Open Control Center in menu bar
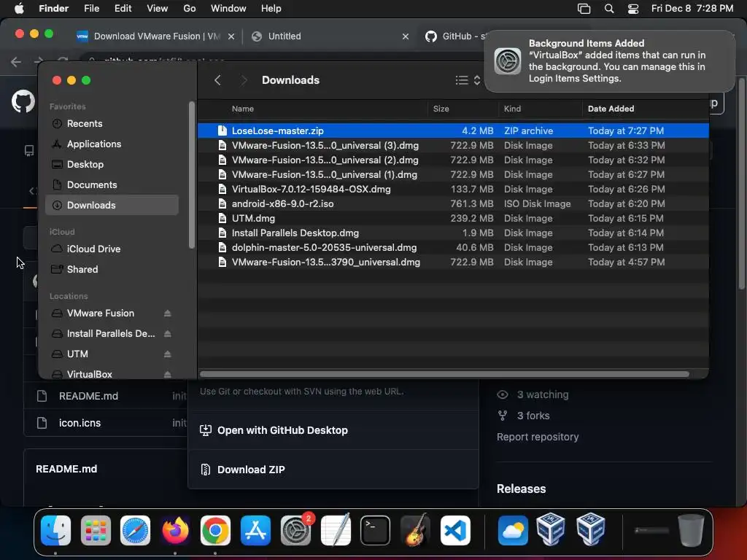747x560 pixels. tap(633, 9)
